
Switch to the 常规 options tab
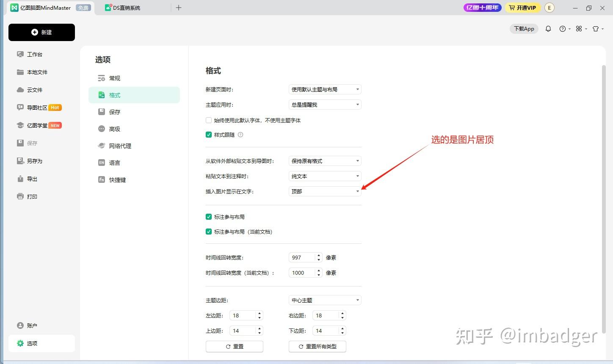point(134,78)
